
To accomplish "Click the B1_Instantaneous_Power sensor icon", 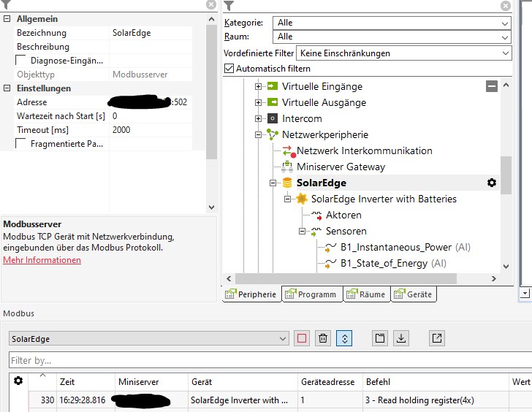I will point(330,248).
